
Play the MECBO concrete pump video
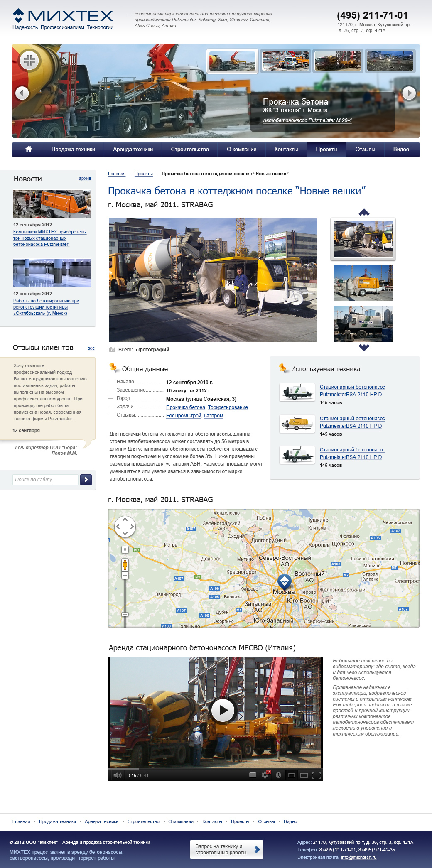[223, 710]
